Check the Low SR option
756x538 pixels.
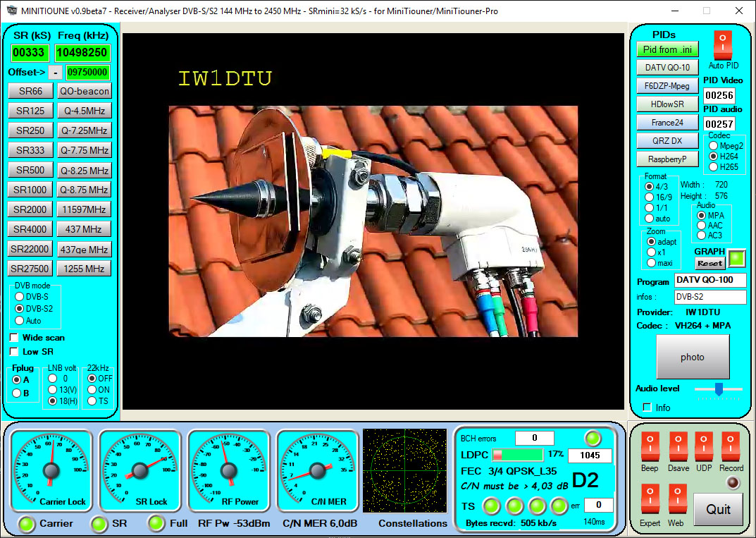(x=15, y=352)
